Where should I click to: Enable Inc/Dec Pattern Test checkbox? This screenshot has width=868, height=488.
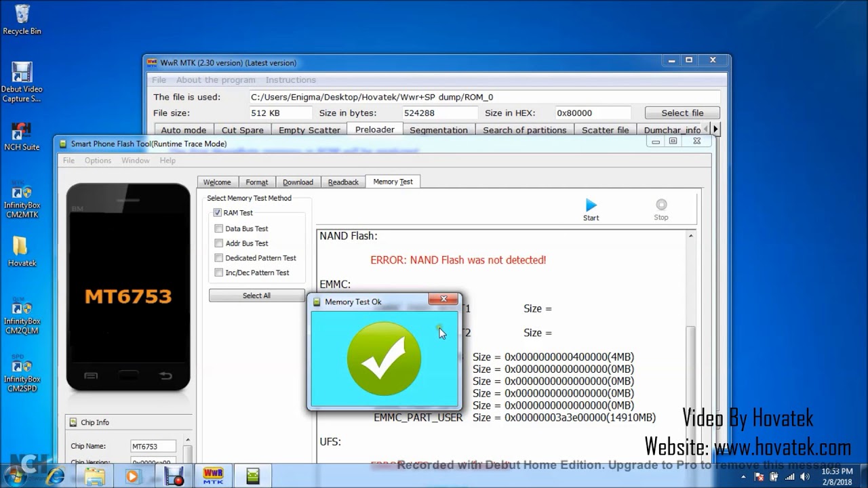coord(218,272)
